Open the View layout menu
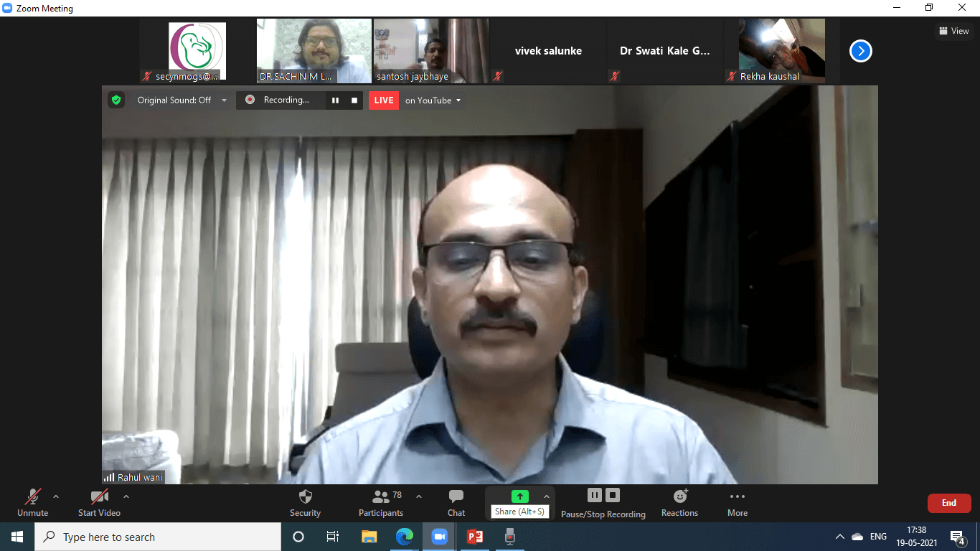980x551 pixels. (x=954, y=31)
